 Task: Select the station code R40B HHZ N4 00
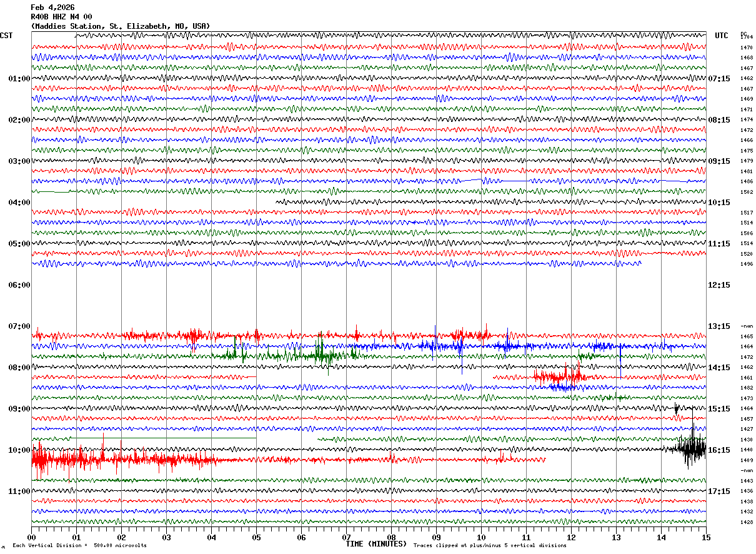61,17
